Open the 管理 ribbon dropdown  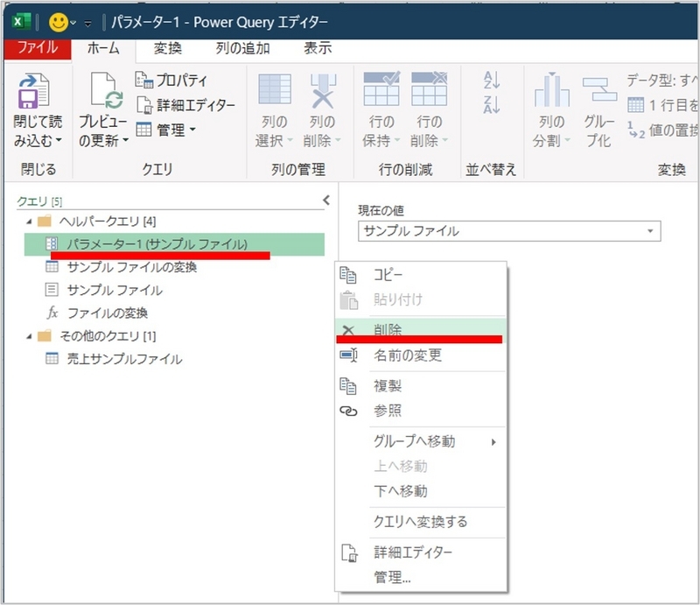[x=166, y=130]
